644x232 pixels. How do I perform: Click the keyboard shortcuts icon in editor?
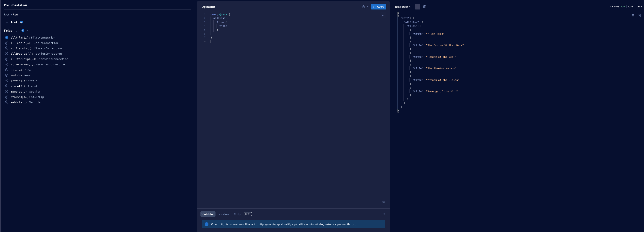coord(384,202)
